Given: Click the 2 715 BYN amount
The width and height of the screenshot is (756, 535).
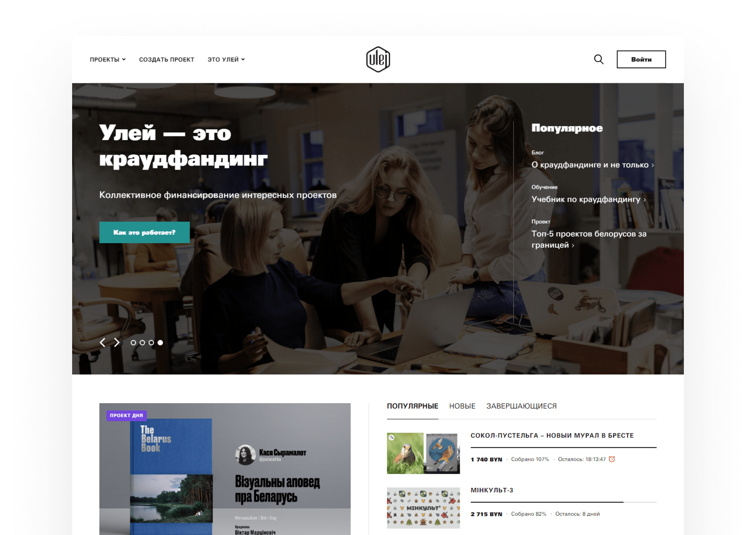Looking at the screenshot, I should [486, 514].
